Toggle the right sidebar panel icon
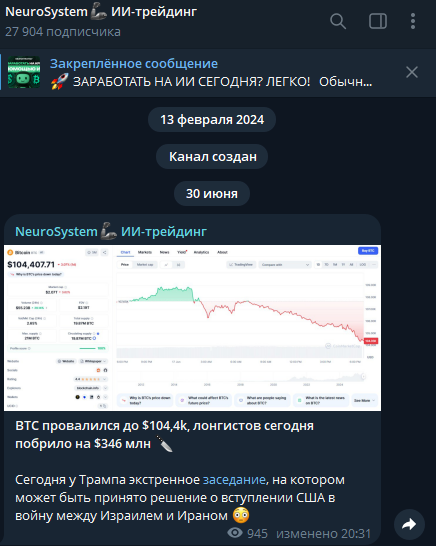 coord(378,21)
